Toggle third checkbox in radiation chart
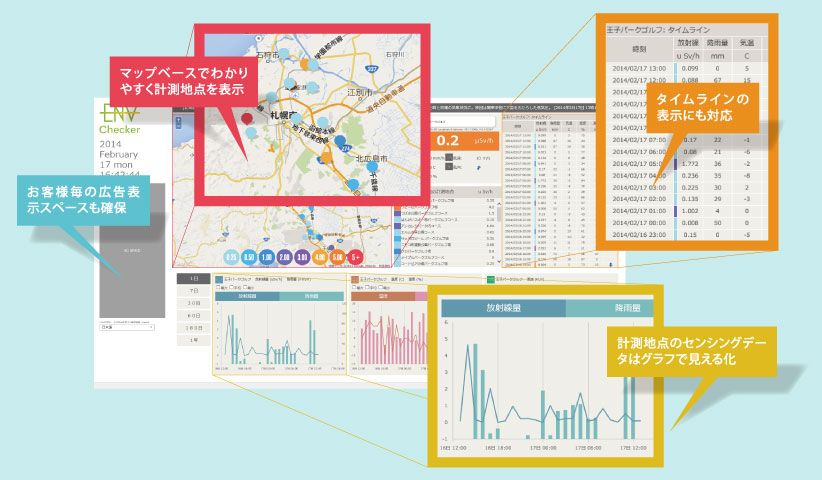The image size is (822, 480). (245, 288)
